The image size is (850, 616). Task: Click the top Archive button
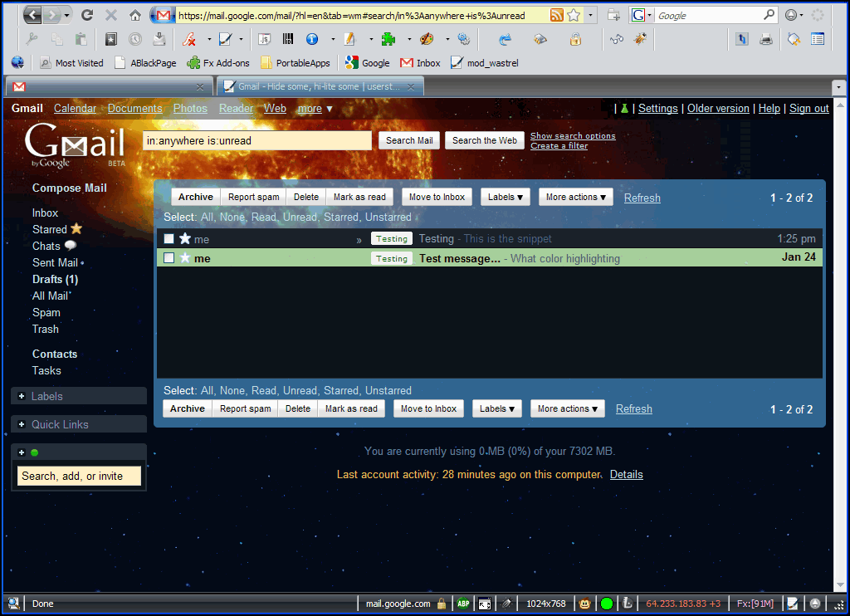coord(196,197)
